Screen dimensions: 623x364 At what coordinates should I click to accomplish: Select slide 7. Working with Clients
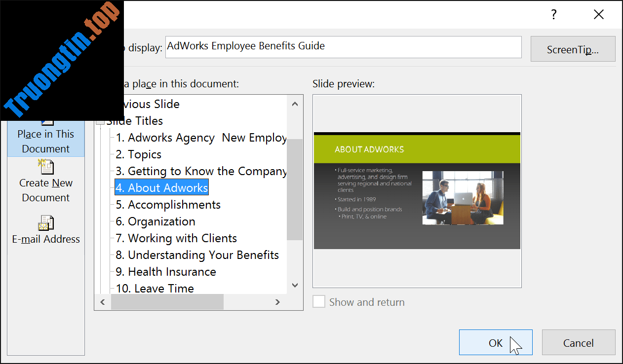pyautogui.click(x=176, y=238)
